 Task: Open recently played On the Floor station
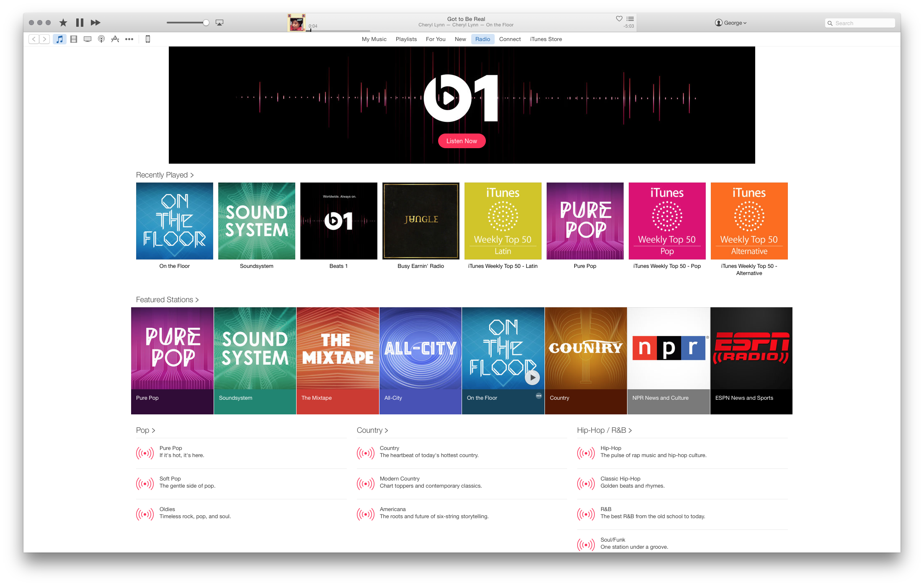(174, 221)
